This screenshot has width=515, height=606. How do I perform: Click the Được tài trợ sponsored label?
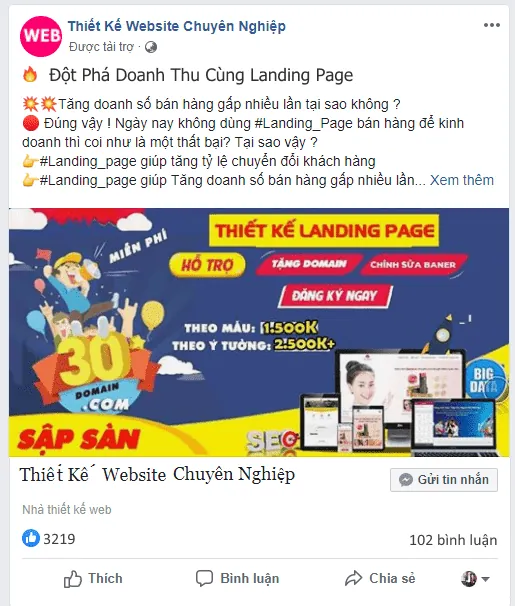click(x=101, y=47)
